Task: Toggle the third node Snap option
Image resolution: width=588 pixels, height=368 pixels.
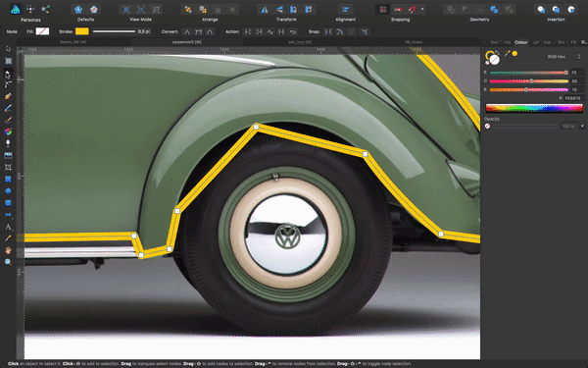Action: [352, 32]
